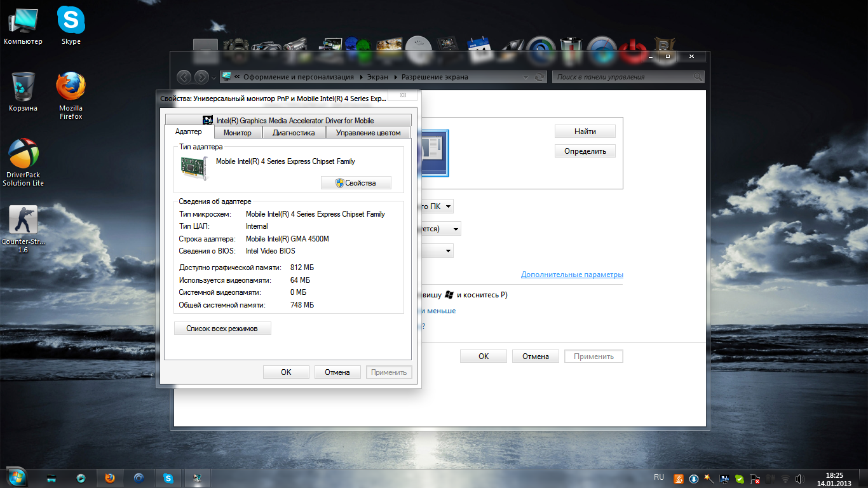
Task: Click the Свойства adapter properties button
Action: click(x=356, y=183)
